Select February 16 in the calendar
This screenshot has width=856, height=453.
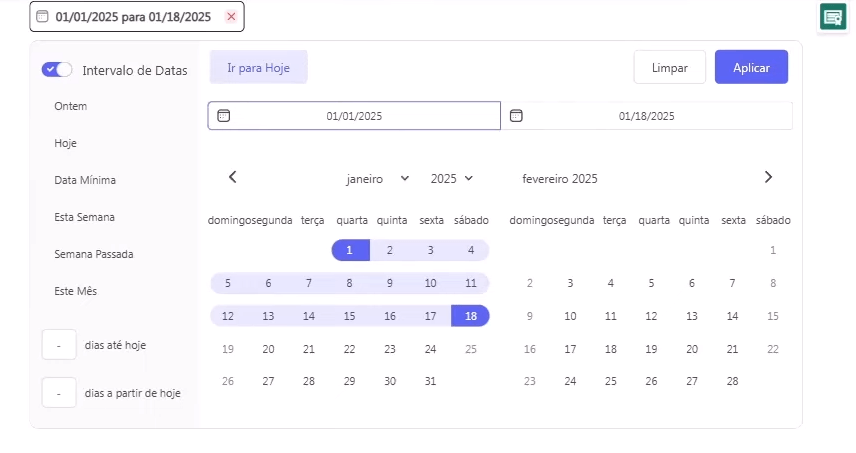(530, 349)
